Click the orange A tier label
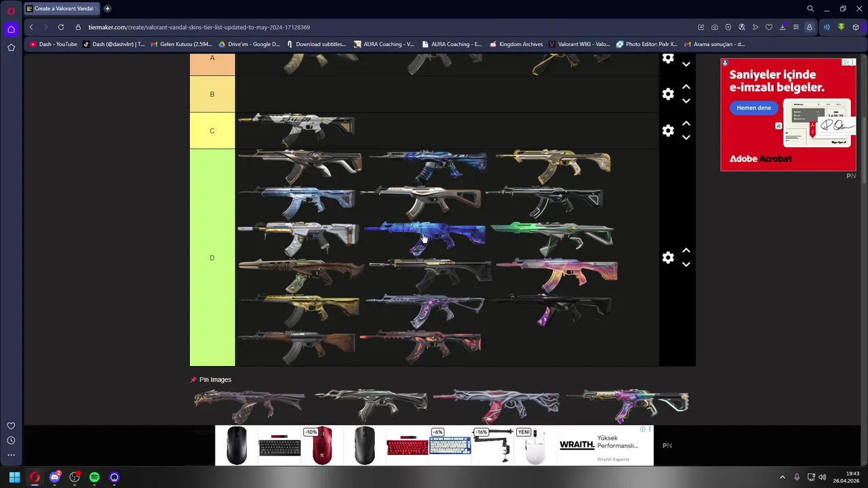The width and height of the screenshot is (868, 488). pos(212,64)
